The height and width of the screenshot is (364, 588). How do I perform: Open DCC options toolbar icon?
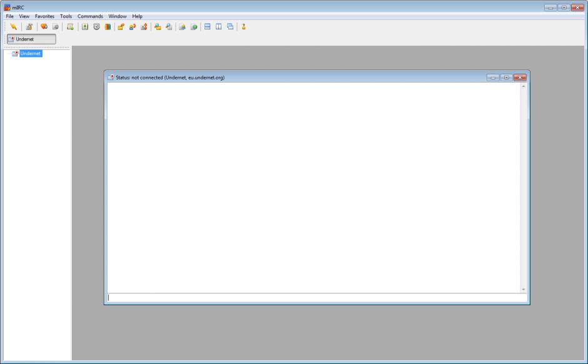(144, 27)
